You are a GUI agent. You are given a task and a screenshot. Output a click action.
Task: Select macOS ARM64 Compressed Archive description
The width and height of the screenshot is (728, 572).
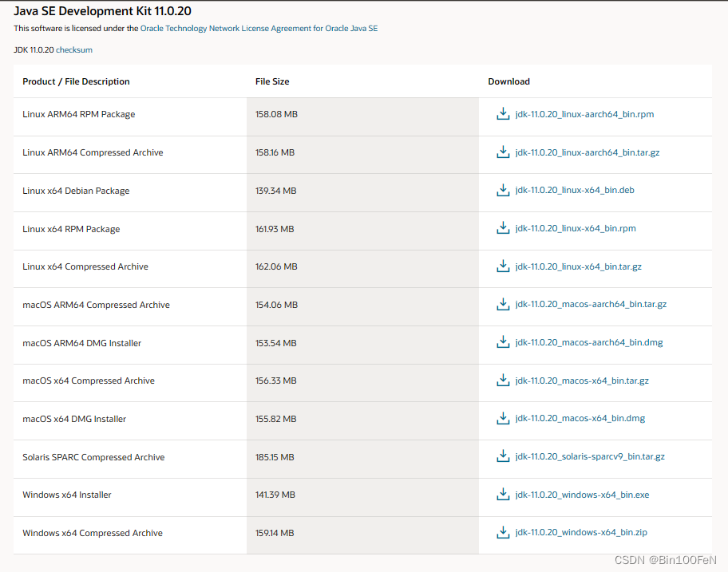(x=96, y=305)
